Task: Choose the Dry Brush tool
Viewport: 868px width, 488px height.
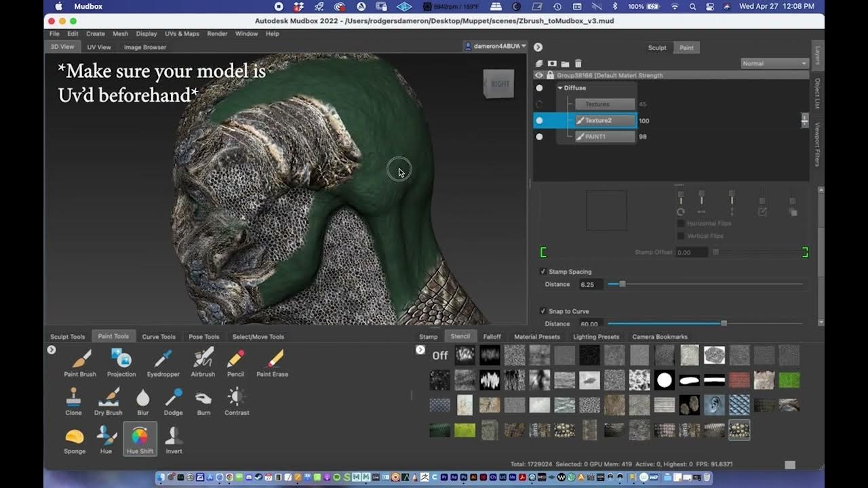Action: (108, 401)
